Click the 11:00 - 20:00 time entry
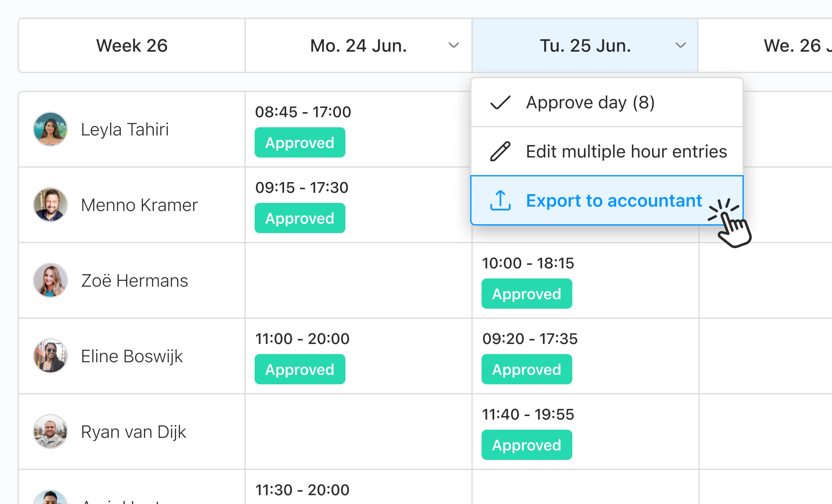This screenshot has height=504, width=832. 302,339
